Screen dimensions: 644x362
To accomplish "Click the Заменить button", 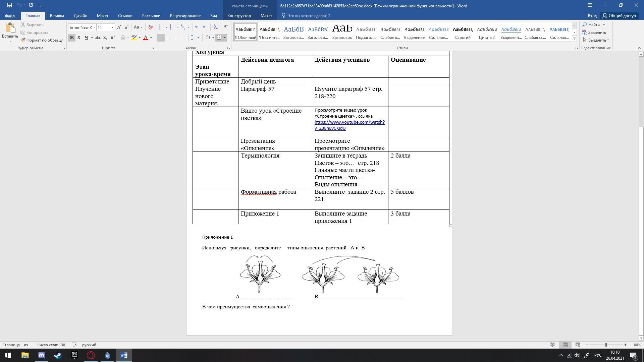I will (594, 33).
